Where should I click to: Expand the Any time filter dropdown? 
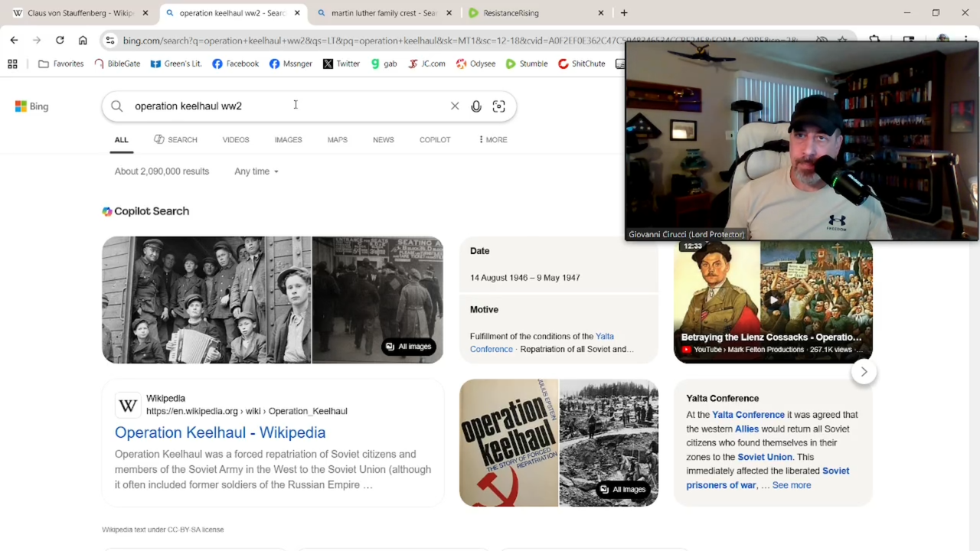point(256,171)
